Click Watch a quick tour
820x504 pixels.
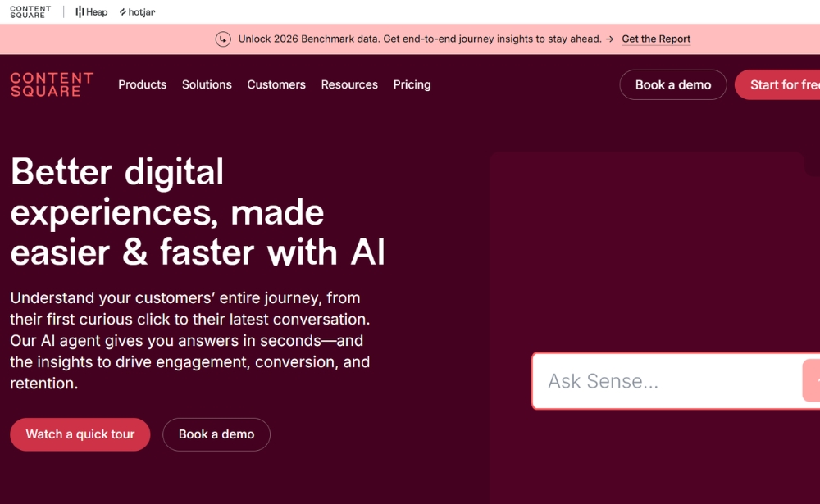(80, 434)
